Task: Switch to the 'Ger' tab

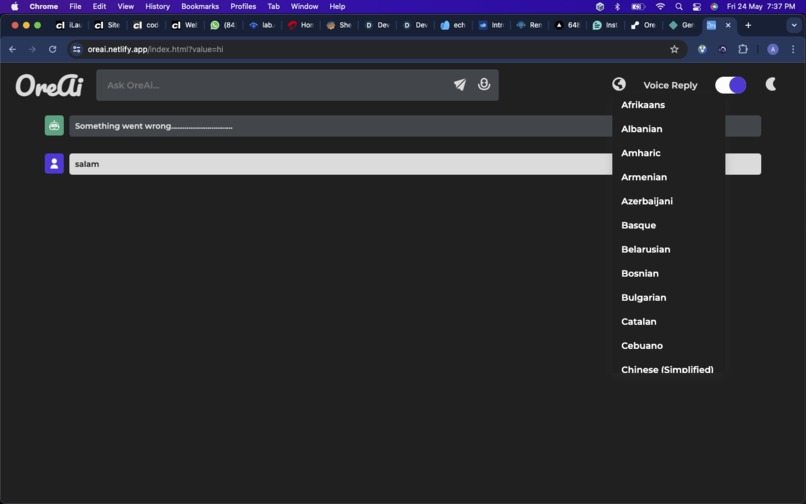Action: [x=682, y=25]
